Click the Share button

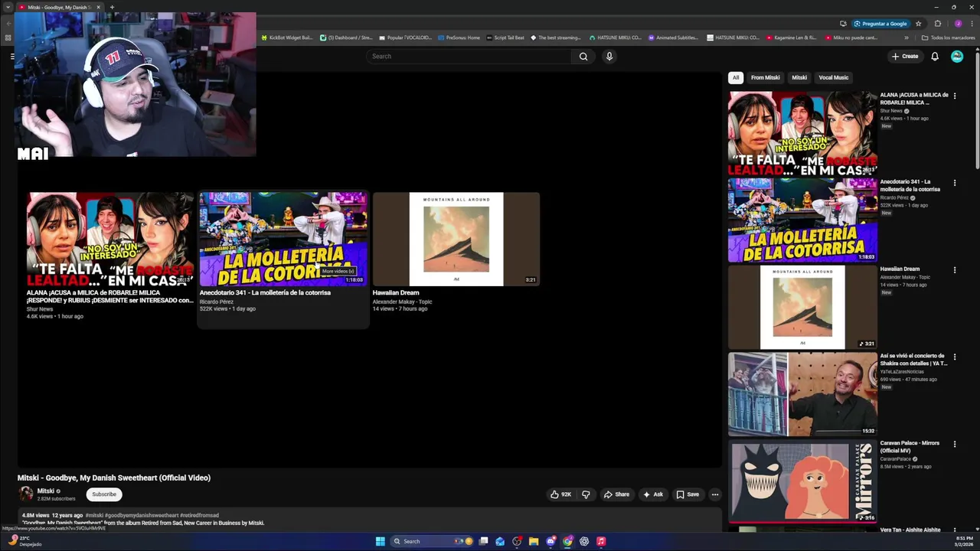(x=616, y=494)
